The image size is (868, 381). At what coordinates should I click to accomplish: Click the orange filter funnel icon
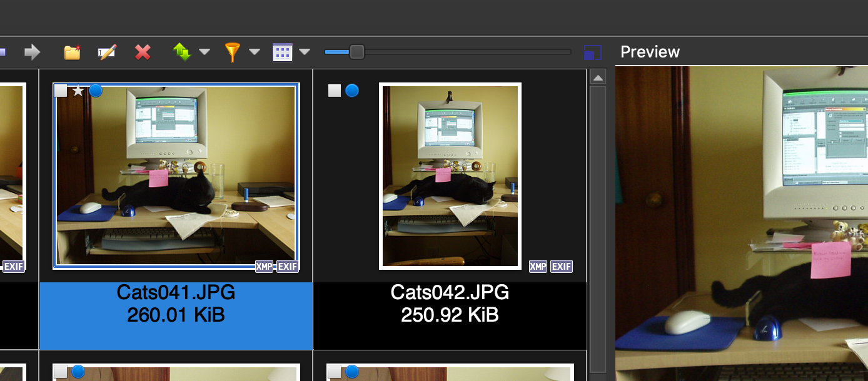coord(233,52)
